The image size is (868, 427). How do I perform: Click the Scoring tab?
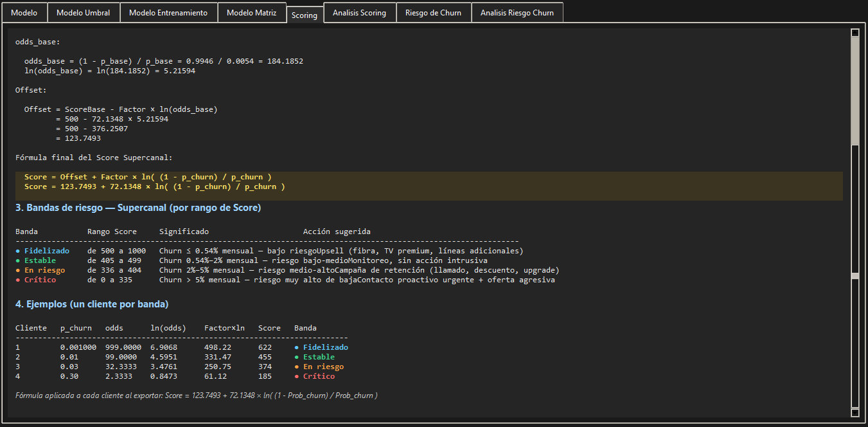[x=305, y=15]
